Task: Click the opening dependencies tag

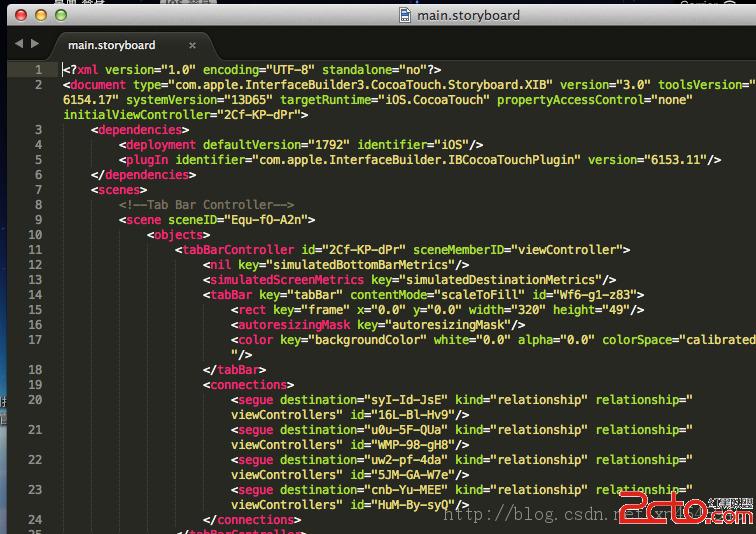Action: click(x=139, y=130)
